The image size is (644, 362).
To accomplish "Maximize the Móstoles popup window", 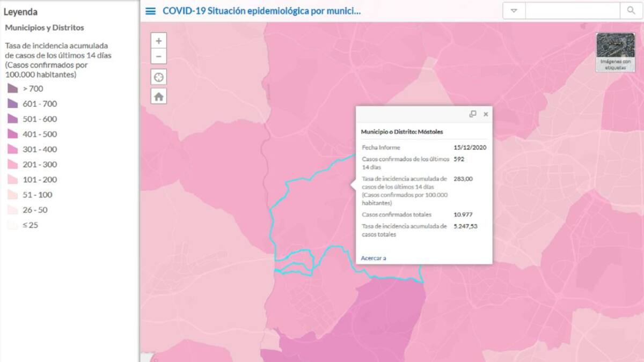I will point(472,114).
